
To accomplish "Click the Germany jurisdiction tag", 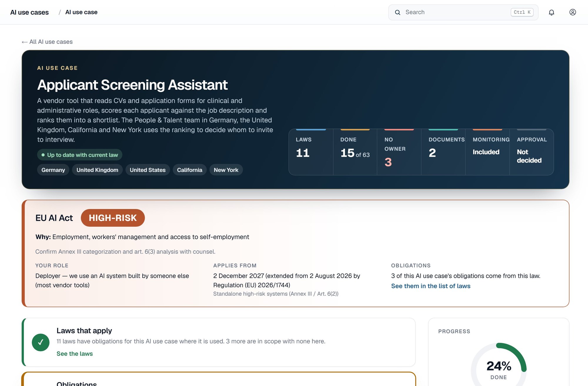I will click(53, 170).
